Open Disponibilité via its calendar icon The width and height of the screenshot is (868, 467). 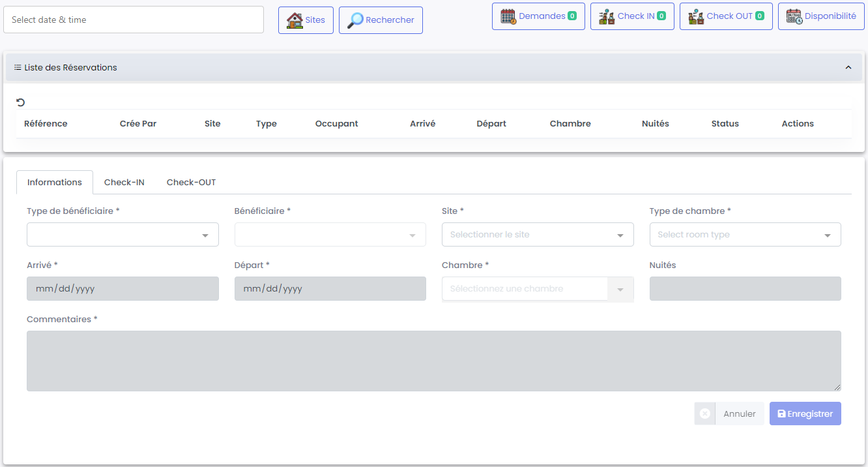pyautogui.click(x=794, y=16)
